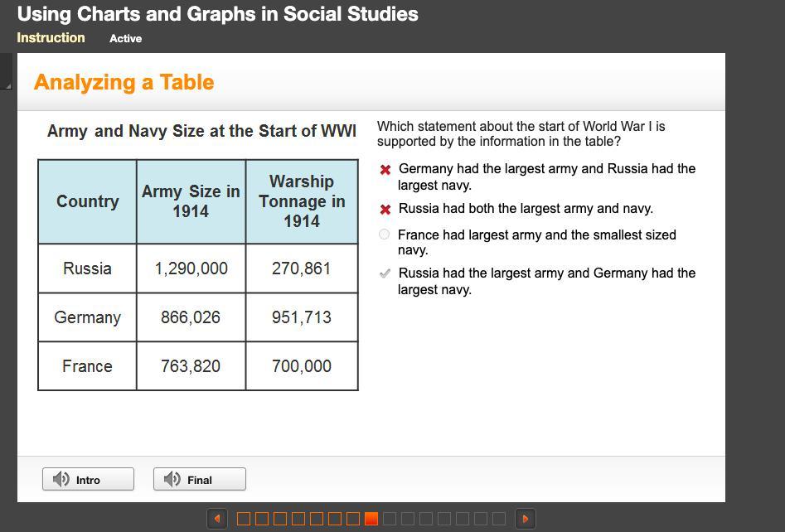This screenshot has height=532, width=785.
Task: Play the Final audio
Action: click(199, 479)
